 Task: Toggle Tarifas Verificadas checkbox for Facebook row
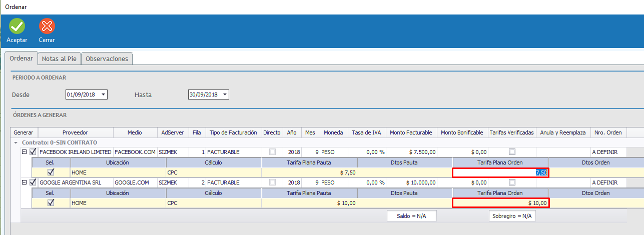(511, 152)
